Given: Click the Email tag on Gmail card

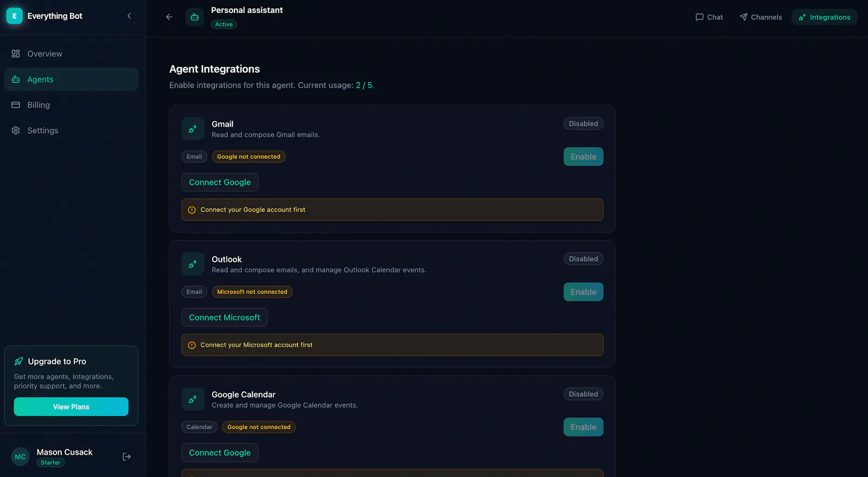Looking at the screenshot, I should (x=194, y=157).
